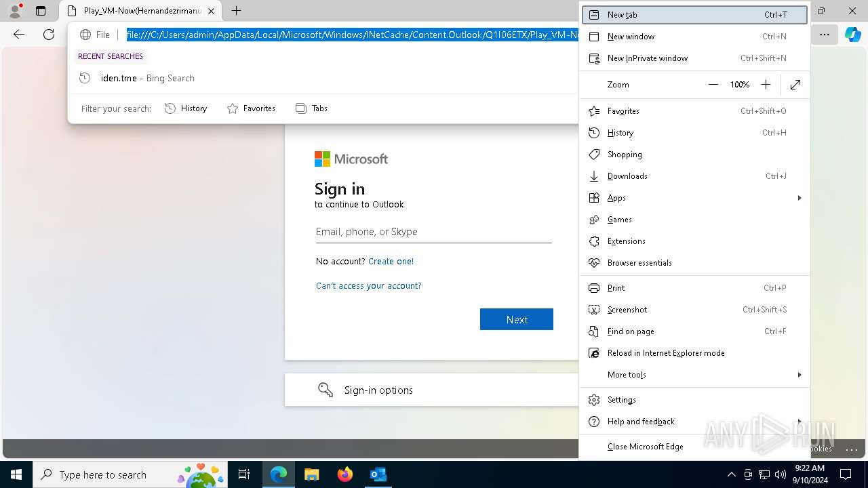Filter search by History
Viewport: 868px width, 488px height.
click(186, 108)
